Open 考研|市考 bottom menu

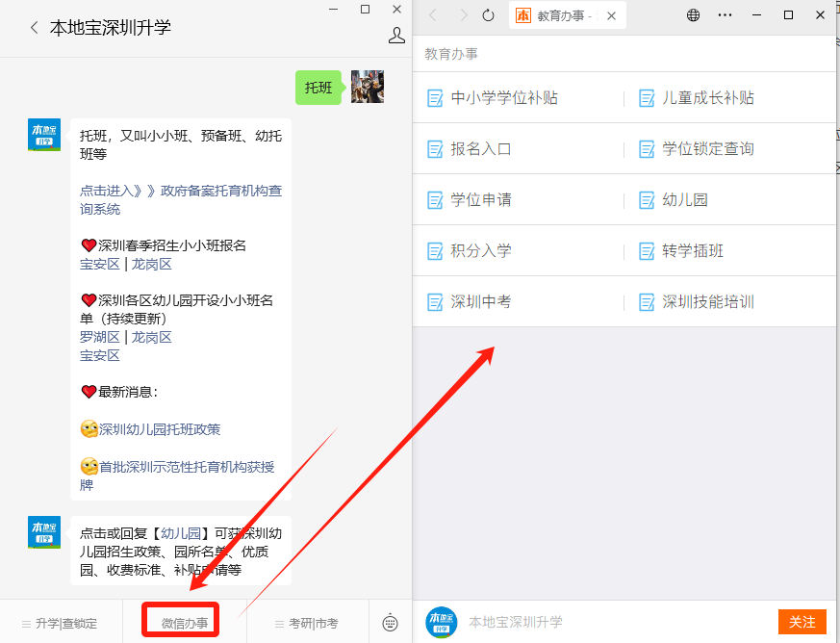(308, 623)
